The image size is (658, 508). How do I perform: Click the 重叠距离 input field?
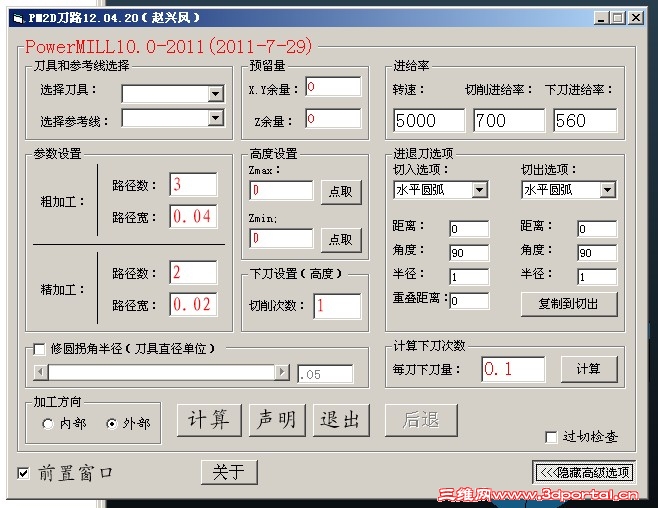pos(469,301)
